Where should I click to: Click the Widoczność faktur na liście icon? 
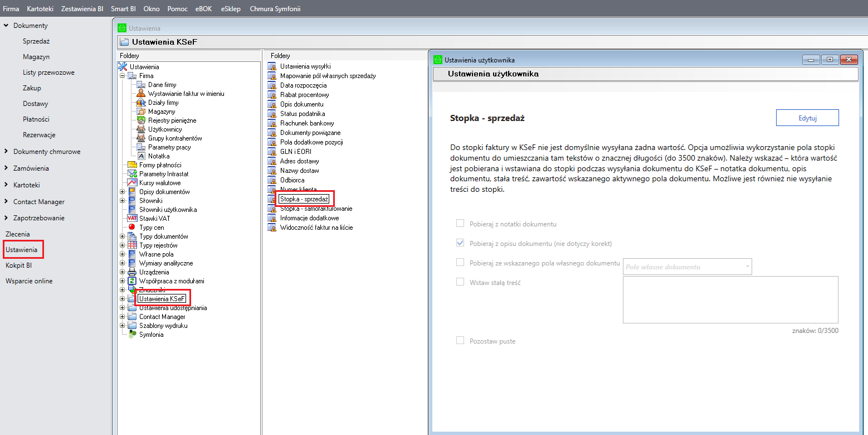coord(272,228)
